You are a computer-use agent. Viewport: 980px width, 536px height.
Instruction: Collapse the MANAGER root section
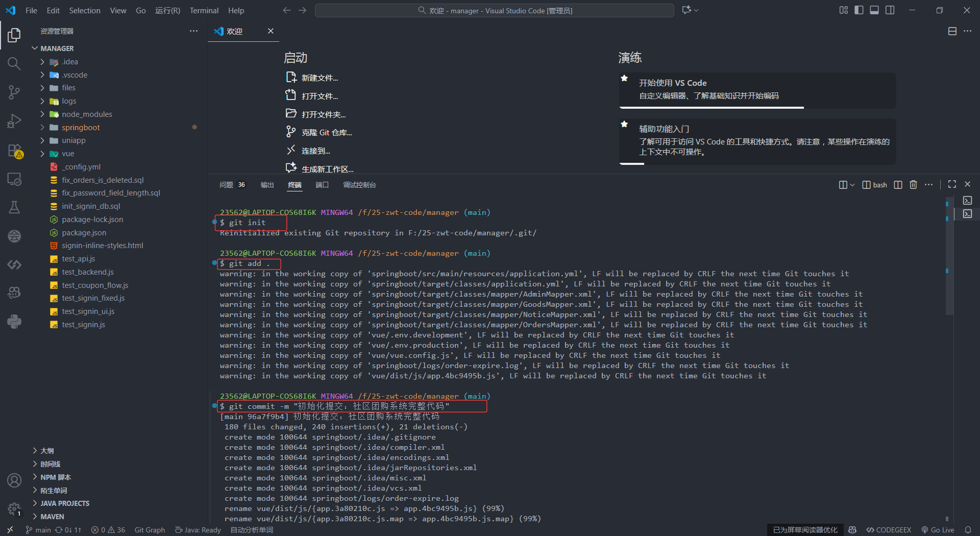[x=35, y=48]
